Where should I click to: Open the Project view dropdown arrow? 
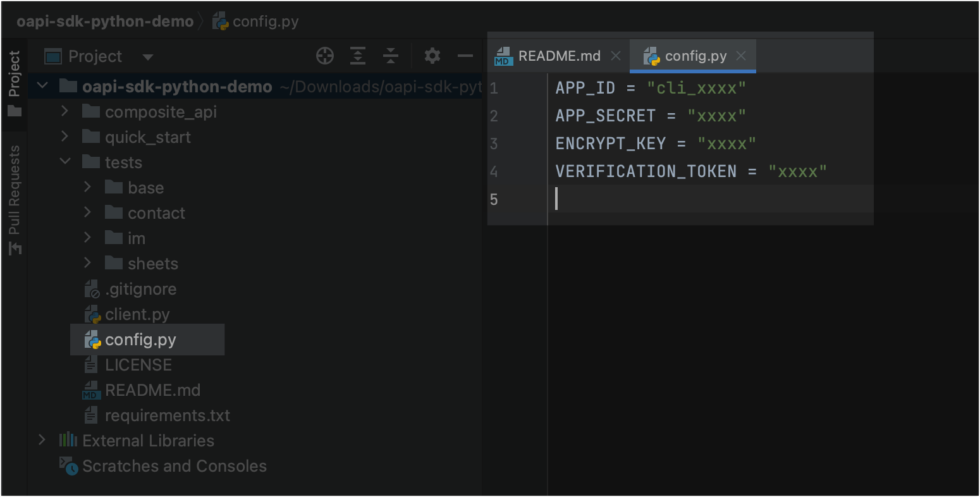148,57
